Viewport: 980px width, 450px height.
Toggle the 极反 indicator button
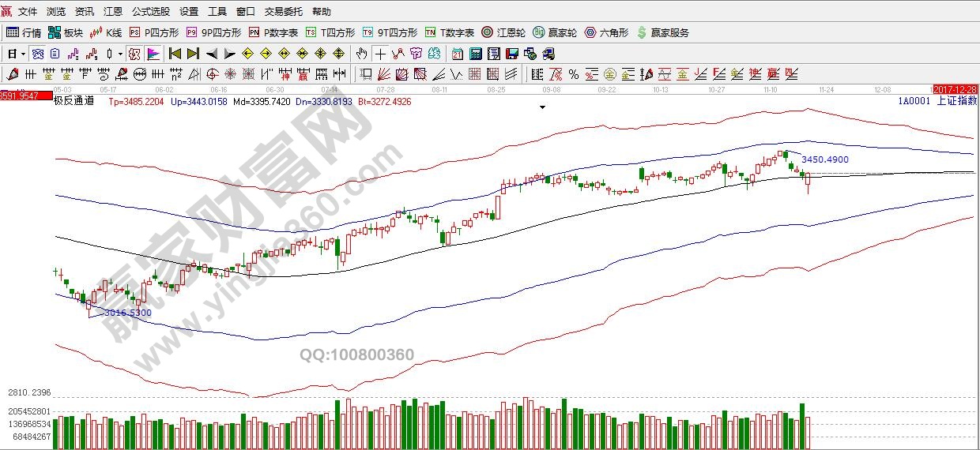tap(134, 54)
